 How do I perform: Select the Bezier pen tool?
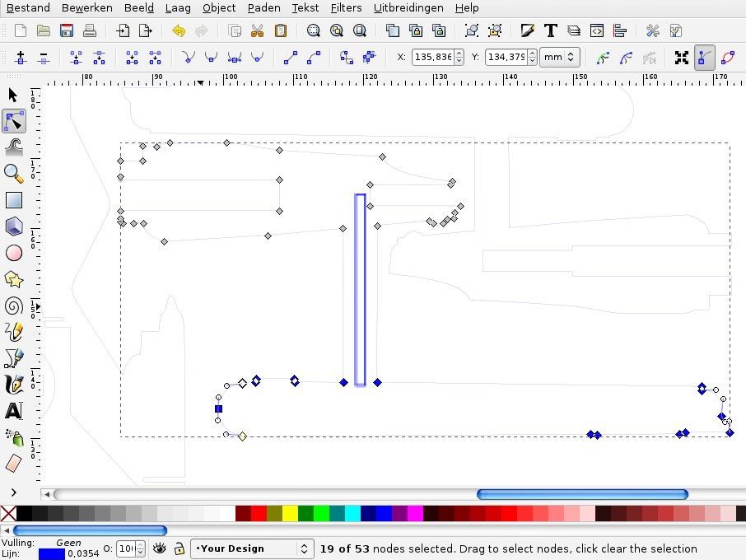coord(14,358)
